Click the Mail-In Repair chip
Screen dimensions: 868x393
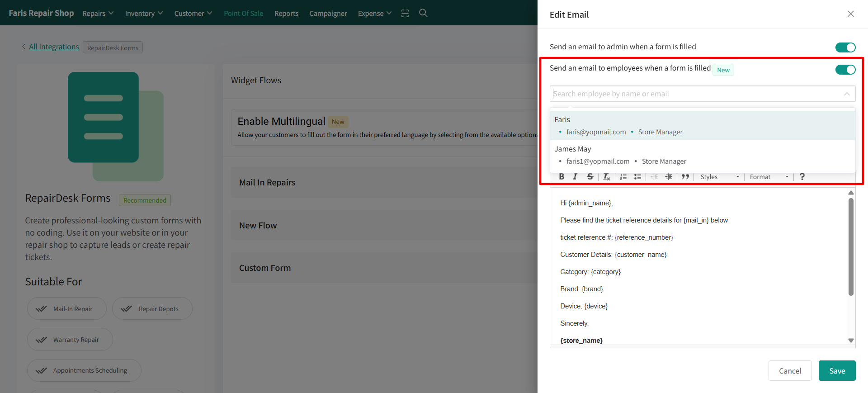[67, 308]
